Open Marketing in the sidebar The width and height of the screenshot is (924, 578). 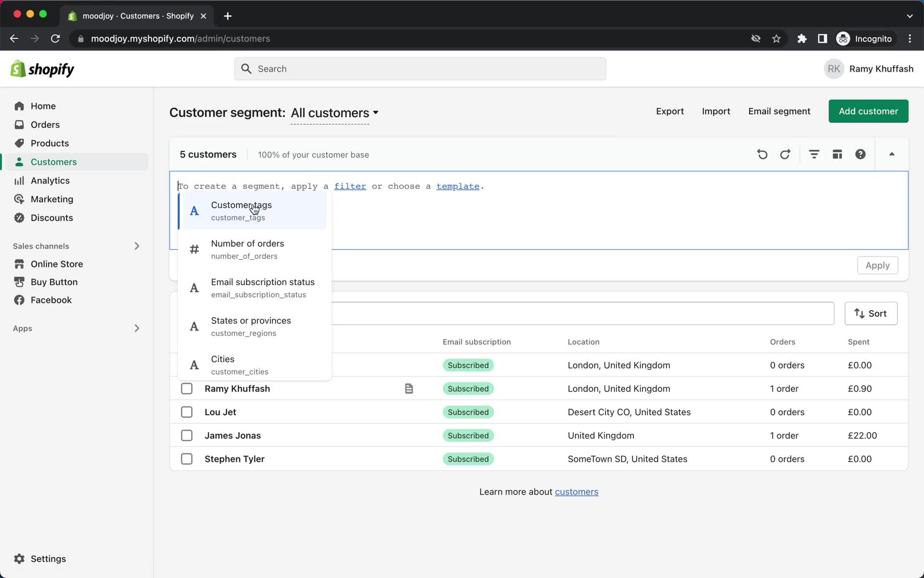[52, 199]
